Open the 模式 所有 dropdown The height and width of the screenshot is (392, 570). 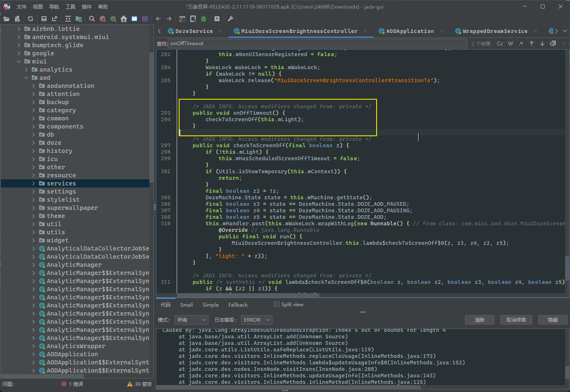tap(191, 320)
